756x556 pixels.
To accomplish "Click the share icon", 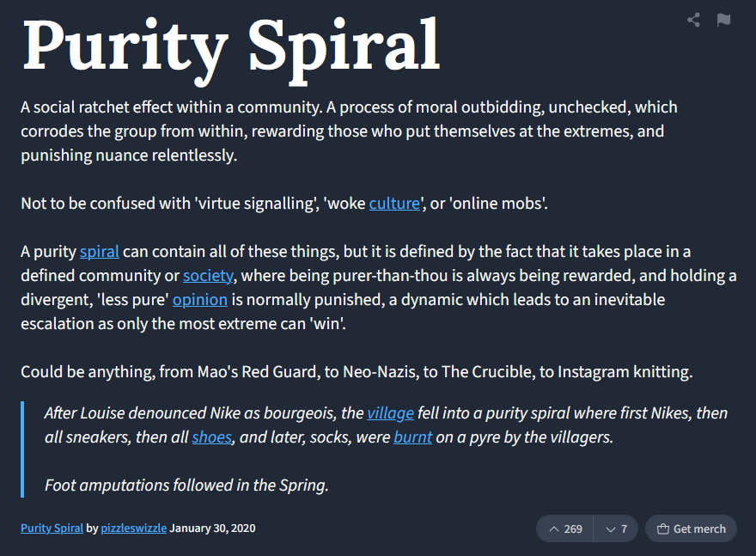I will tap(693, 20).
